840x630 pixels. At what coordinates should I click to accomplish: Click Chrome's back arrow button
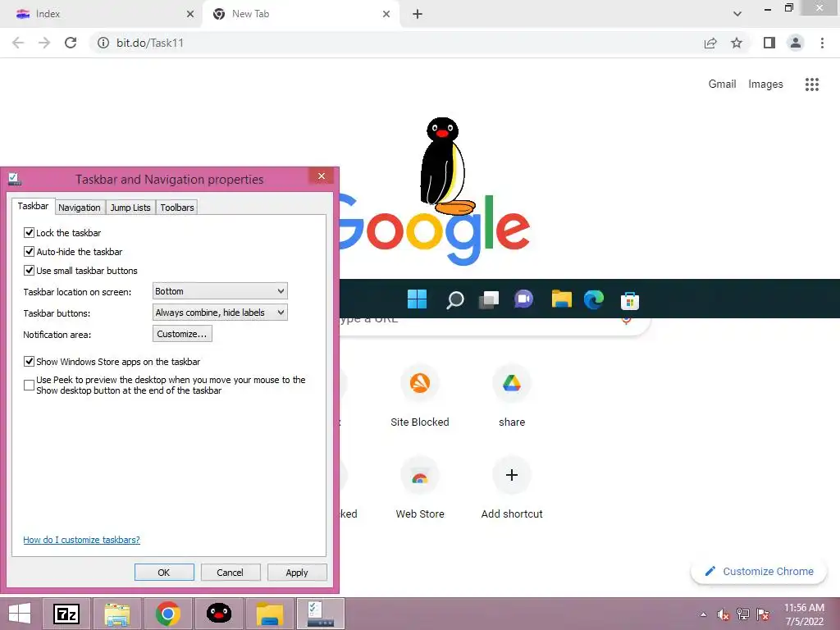click(x=18, y=43)
